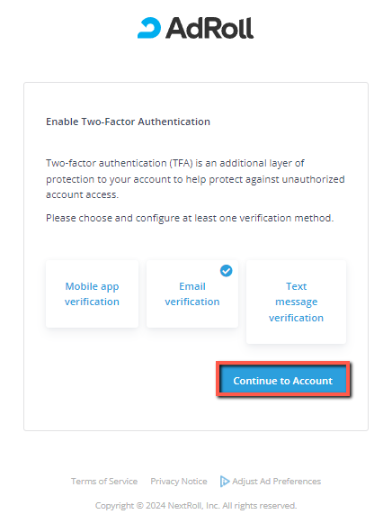Click the Continue to Account button
This screenshot has height=532, width=392.
283,380
